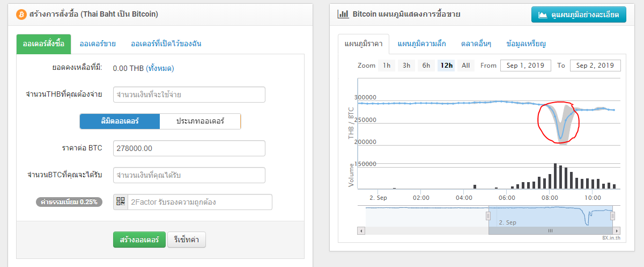Click the bar chart icon beside Bitcoin title
644x267 pixels.
point(343,14)
